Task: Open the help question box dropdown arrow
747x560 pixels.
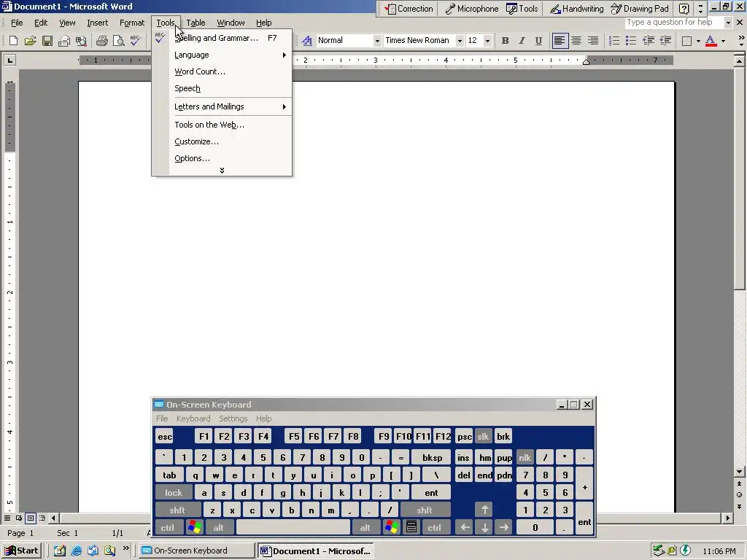Action: point(728,23)
